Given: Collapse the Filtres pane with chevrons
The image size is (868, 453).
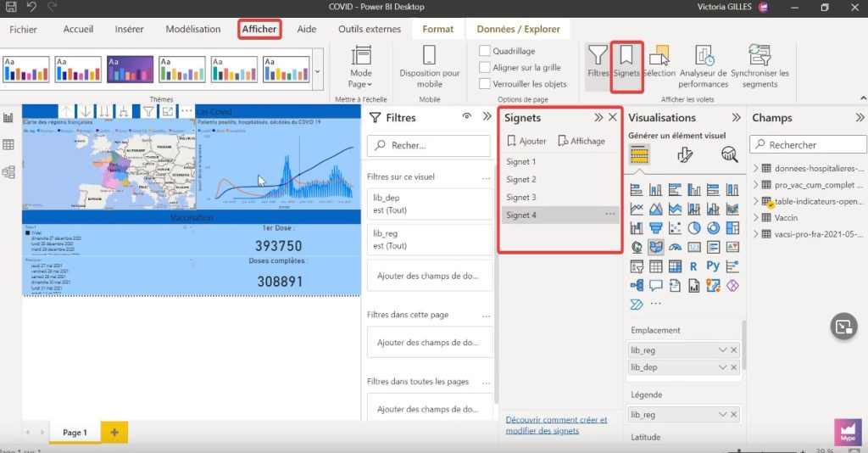Looking at the screenshot, I should tap(487, 116).
